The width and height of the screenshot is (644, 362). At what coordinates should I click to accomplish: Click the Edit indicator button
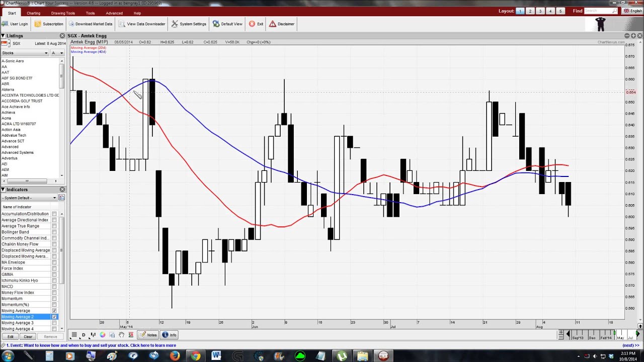(10, 336)
